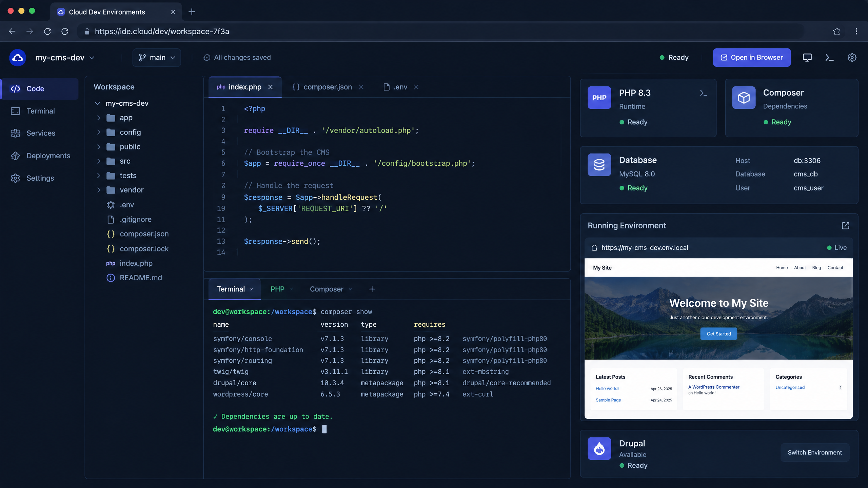Image resolution: width=868 pixels, height=488 pixels.
Task: Switch to Code section in sidebar
Action: [40, 89]
